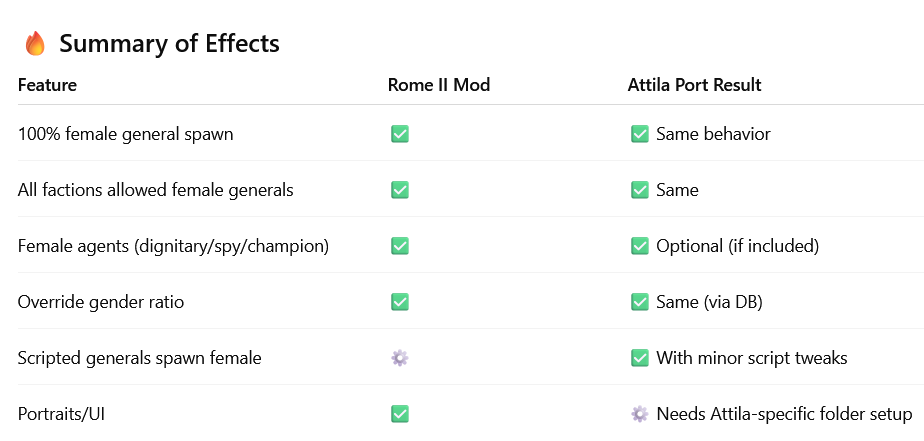924x441 pixels.
Task: Click the Rome II Mod column header
Action: point(439,85)
